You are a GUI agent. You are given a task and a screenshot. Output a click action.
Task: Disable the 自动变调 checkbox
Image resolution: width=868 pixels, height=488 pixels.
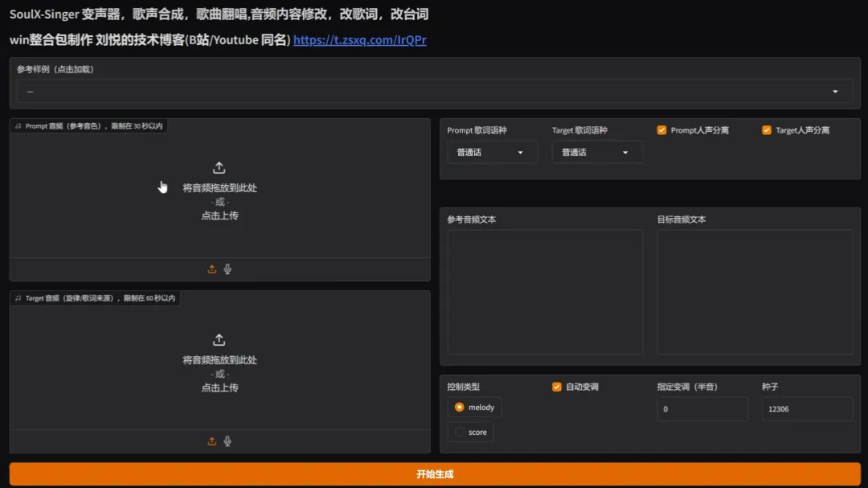556,387
